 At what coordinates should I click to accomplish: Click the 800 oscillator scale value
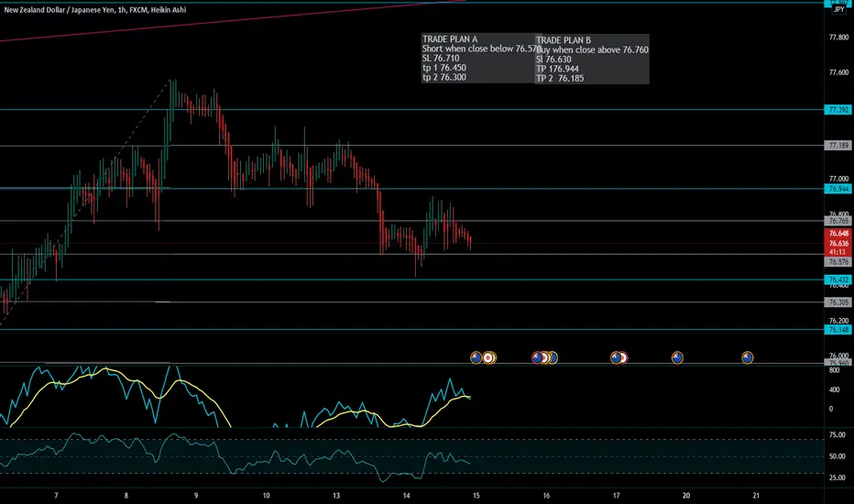tap(834, 370)
